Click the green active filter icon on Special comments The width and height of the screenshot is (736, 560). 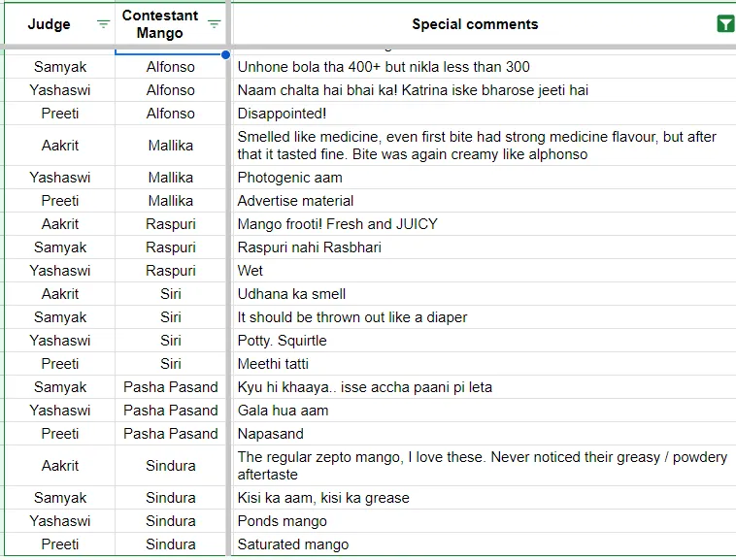725,24
